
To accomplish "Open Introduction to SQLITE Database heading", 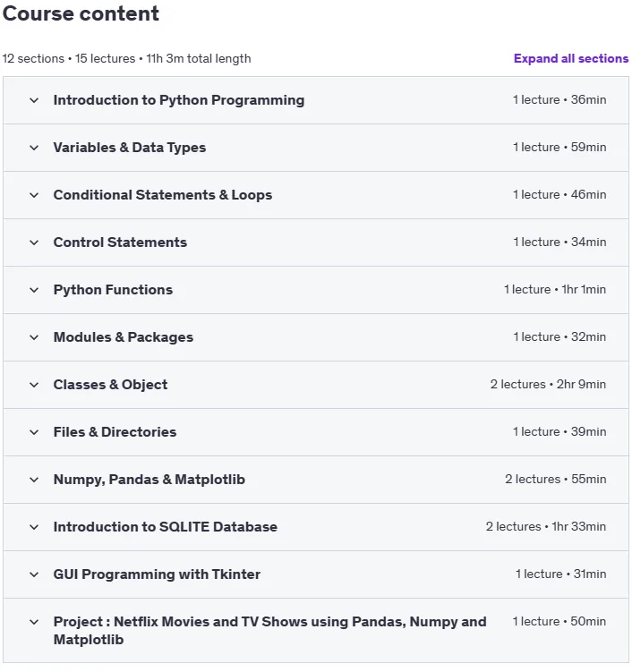I will click(x=165, y=527).
